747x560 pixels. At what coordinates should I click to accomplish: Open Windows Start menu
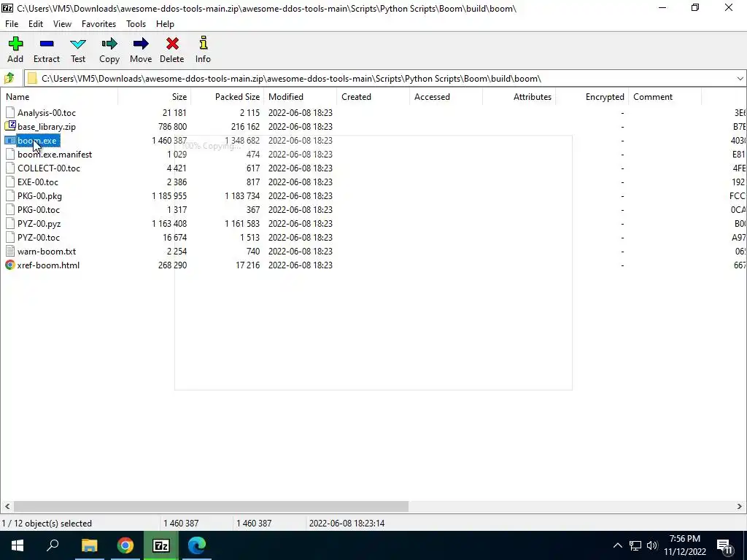(18, 545)
